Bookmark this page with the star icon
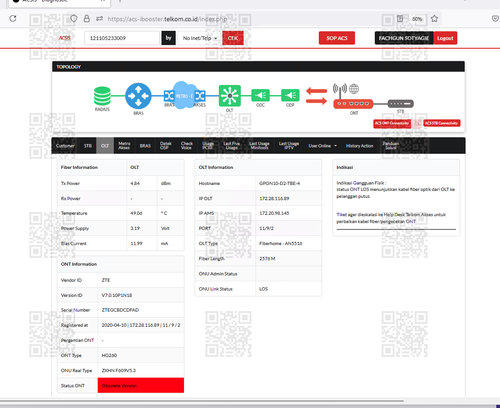500x408 pixels. (434, 19)
